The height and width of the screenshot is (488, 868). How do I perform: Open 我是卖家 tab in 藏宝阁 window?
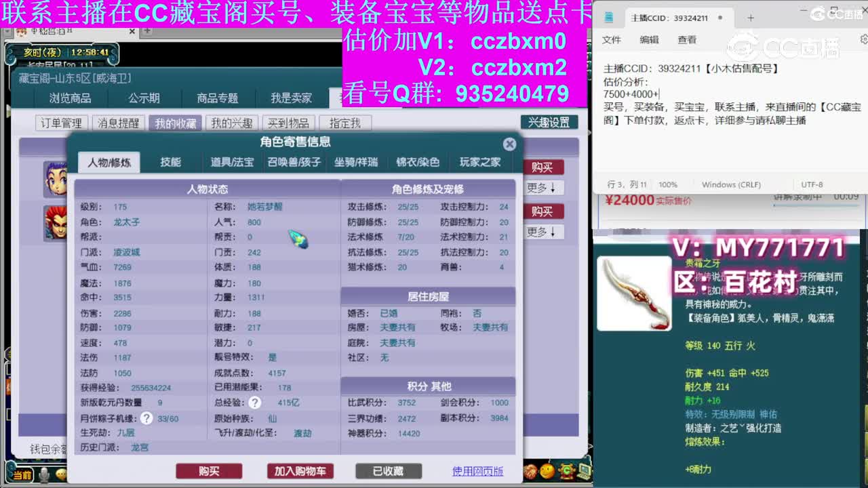[292, 98]
